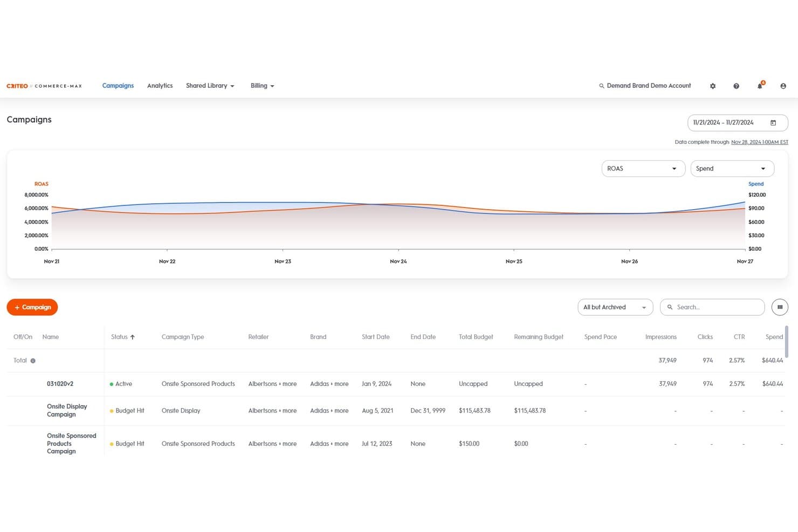View notifications bell icon
This screenshot has width=798, height=532.
pos(760,85)
